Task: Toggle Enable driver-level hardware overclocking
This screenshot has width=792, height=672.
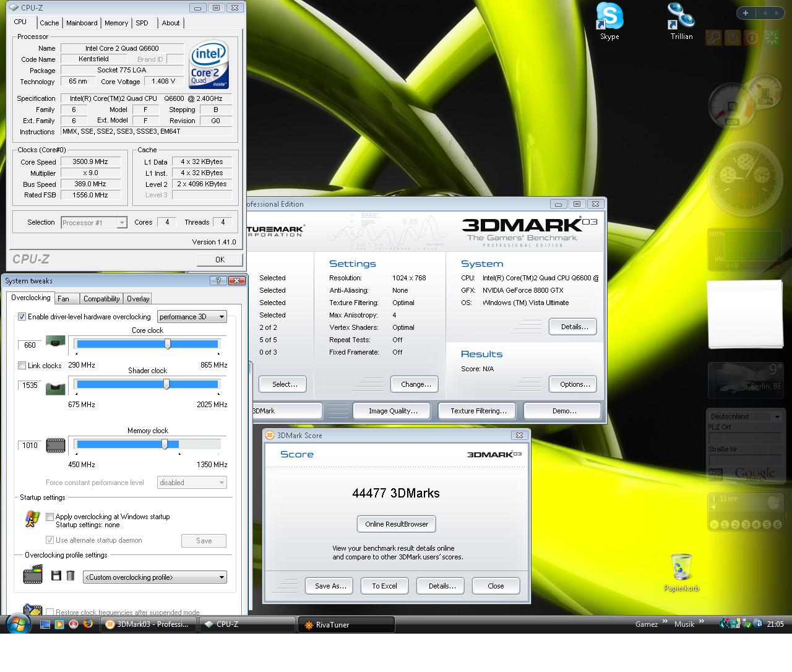Action: (x=22, y=316)
